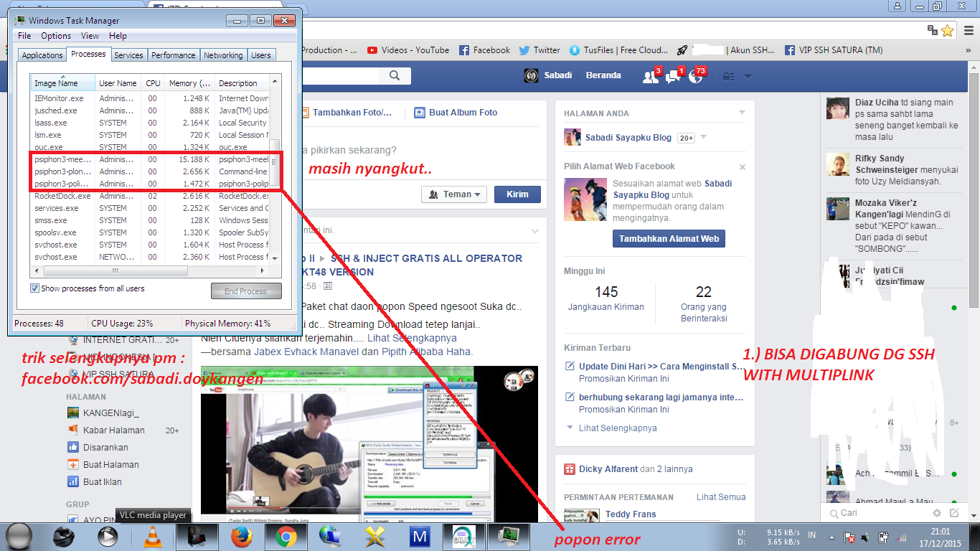Open the Twitter bookmark
This screenshot has height=551, width=980.
(x=539, y=50)
